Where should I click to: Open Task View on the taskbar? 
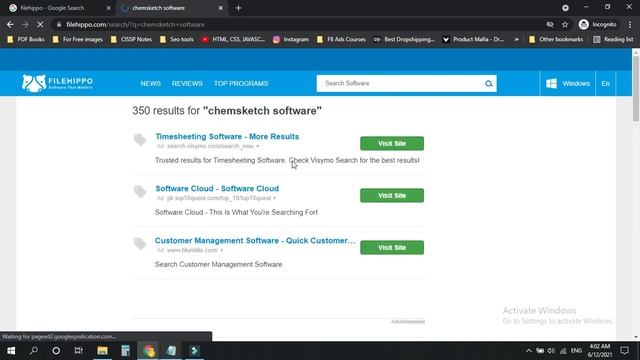tap(78, 351)
